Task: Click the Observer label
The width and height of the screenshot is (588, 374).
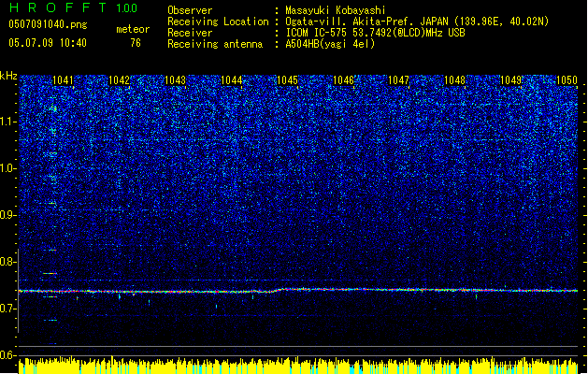Action: point(190,10)
